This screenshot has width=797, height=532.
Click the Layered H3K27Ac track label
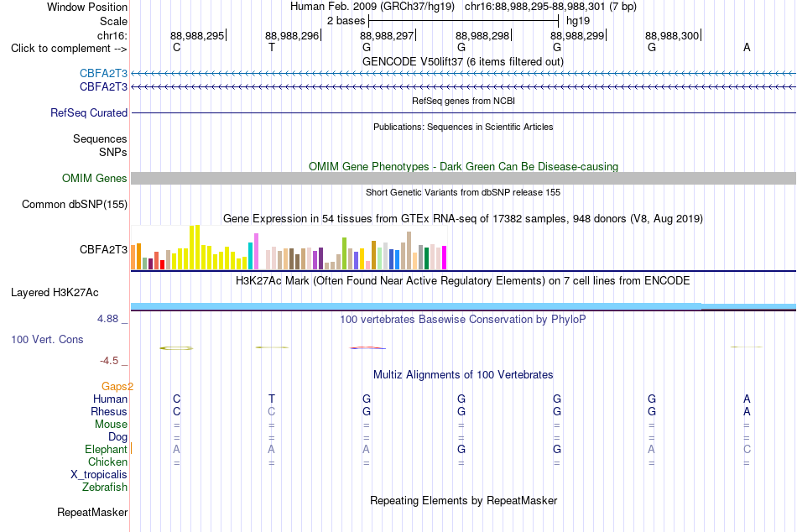click(x=55, y=293)
